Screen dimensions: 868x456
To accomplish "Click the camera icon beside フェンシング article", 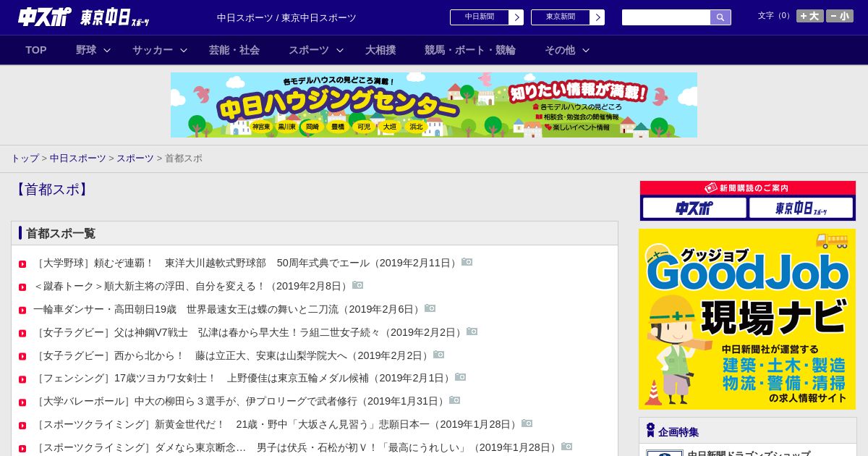I will [x=461, y=377].
